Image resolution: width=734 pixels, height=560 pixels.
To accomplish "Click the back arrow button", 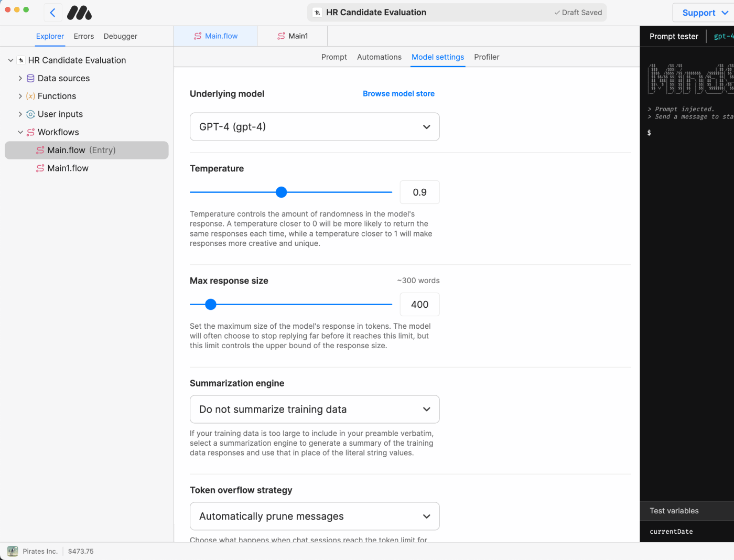I will (x=52, y=13).
